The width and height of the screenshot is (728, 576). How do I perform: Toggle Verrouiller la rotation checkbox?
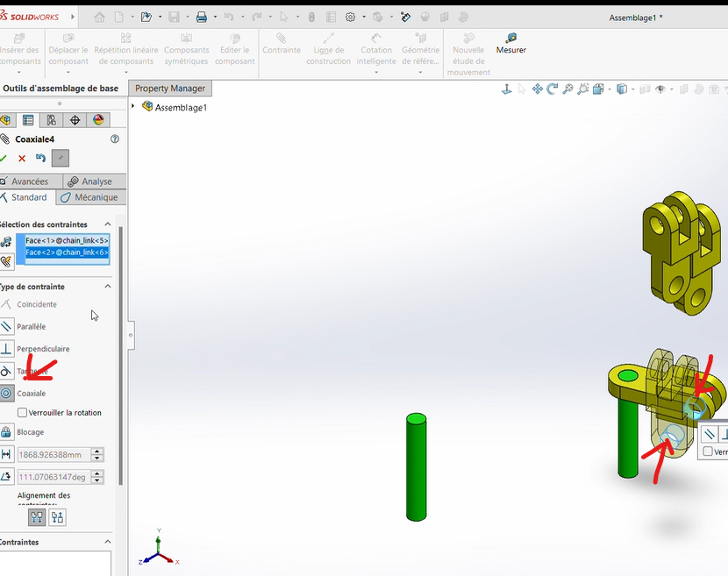coord(22,413)
